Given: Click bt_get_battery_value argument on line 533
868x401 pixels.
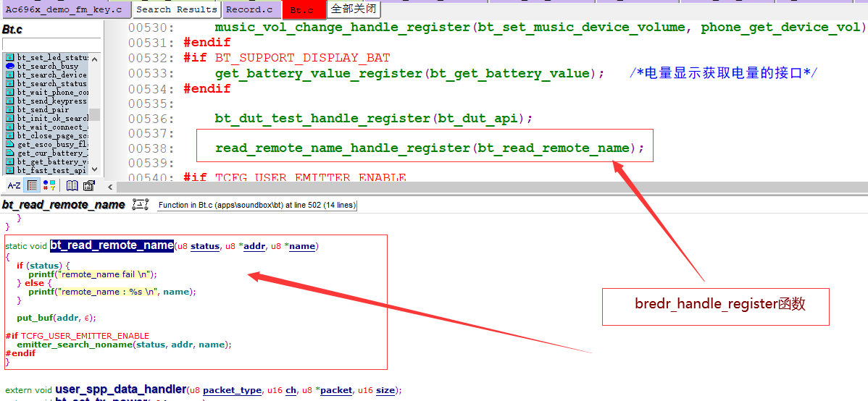Looking at the screenshot, I should pos(509,74).
